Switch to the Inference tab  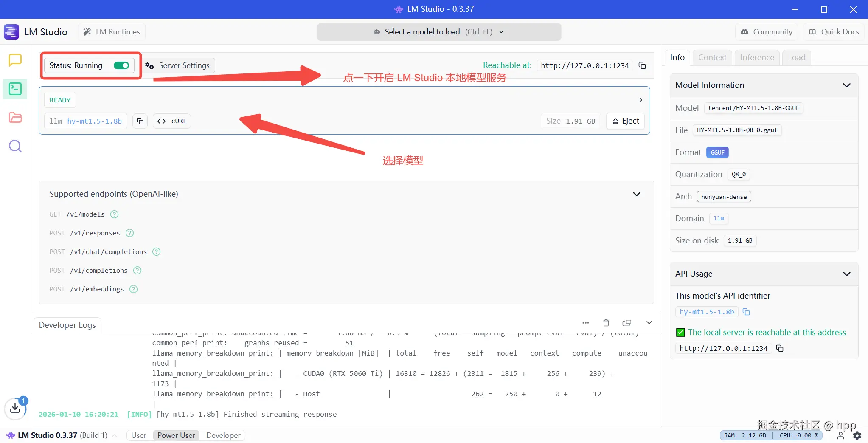(x=757, y=58)
